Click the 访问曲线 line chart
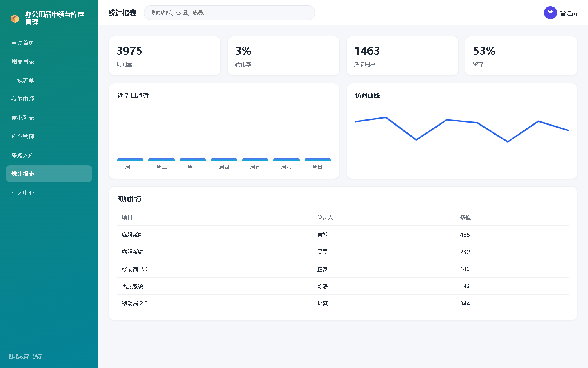588x368 pixels. click(462, 131)
